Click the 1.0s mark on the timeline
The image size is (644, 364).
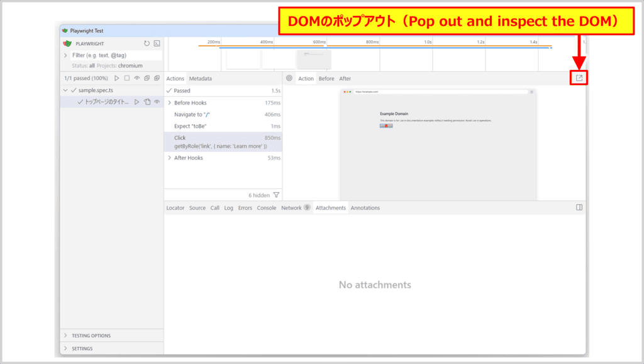point(428,42)
